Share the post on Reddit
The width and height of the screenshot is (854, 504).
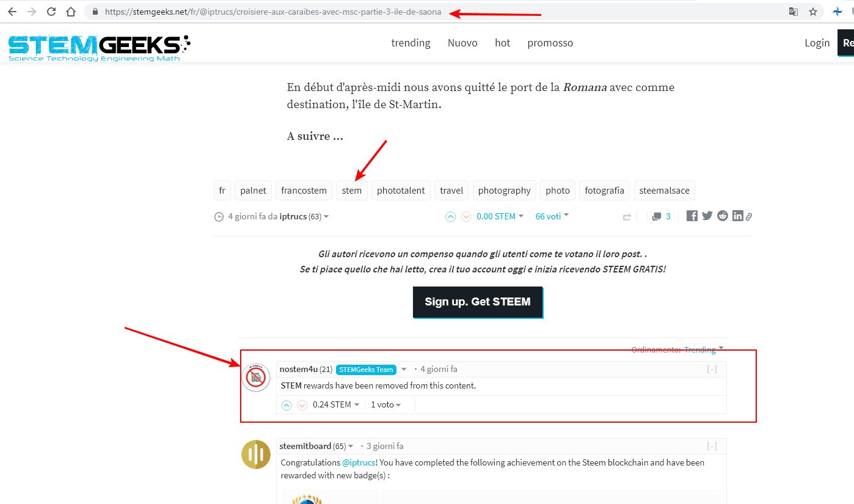(723, 216)
